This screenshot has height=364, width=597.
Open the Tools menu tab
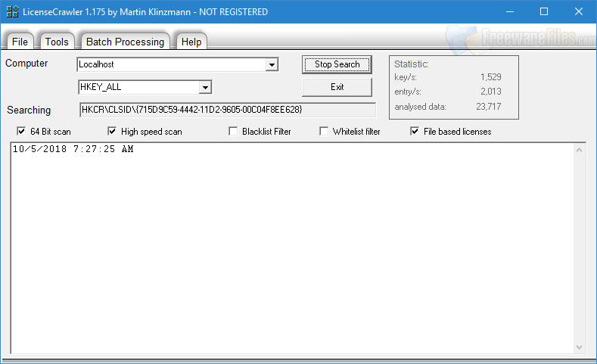(57, 42)
